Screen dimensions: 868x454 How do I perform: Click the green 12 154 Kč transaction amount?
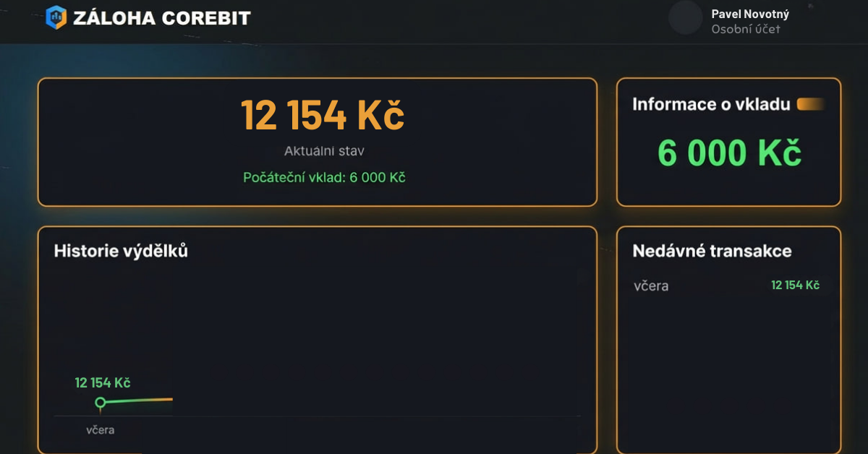click(795, 285)
